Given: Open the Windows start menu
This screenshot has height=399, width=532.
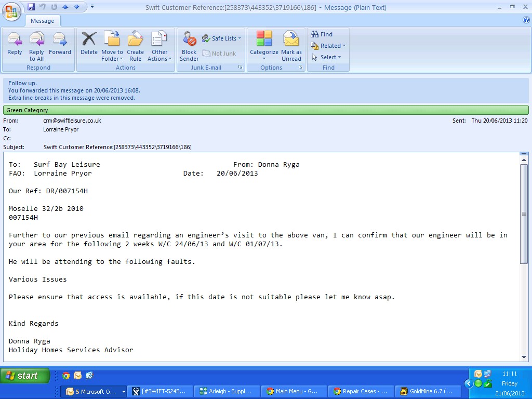Looking at the screenshot, I should click(x=25, y=376).
